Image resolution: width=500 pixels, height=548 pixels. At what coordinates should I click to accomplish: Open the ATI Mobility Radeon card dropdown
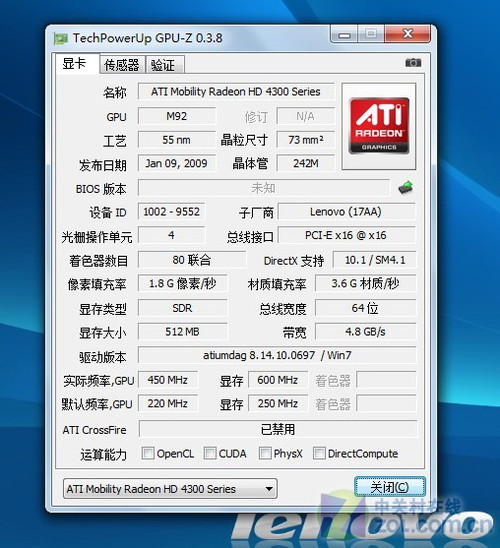coord(170,489)
